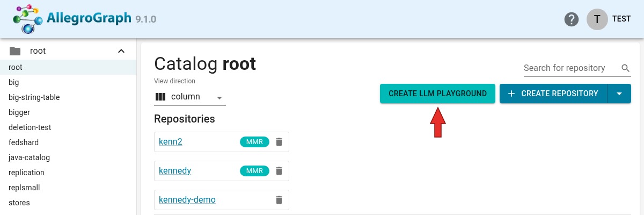Click the AllegroGraph logo

click(x=72, y=18)
